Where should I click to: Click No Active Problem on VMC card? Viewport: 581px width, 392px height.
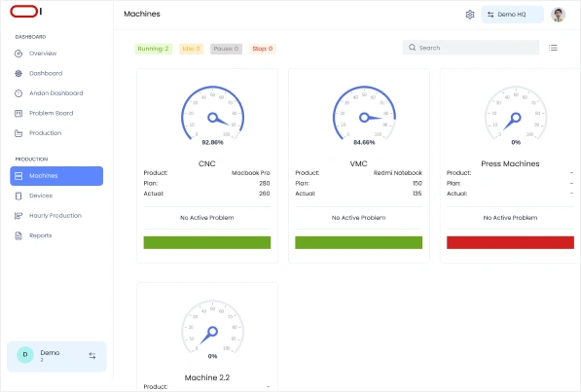tap(359, 218)
